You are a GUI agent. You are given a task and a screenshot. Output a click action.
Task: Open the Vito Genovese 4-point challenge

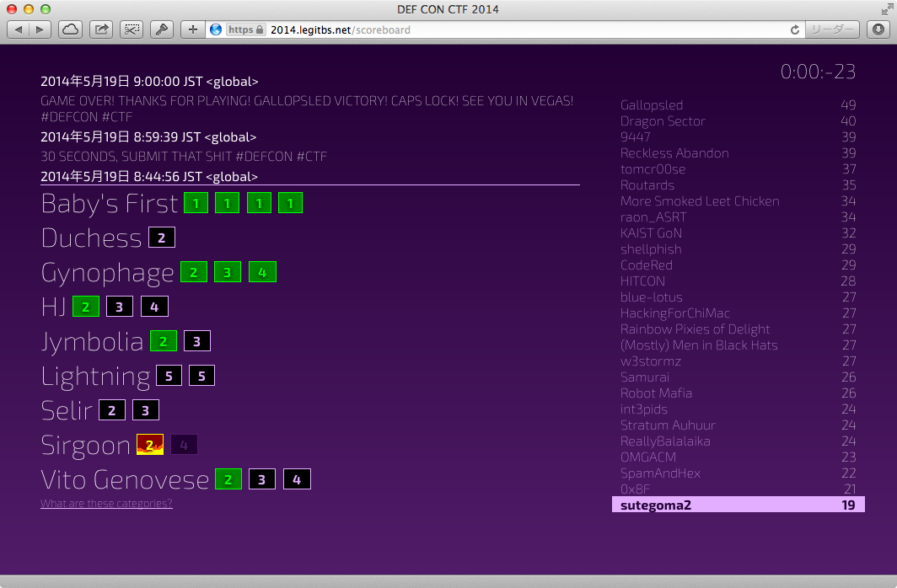pos(297,478)
